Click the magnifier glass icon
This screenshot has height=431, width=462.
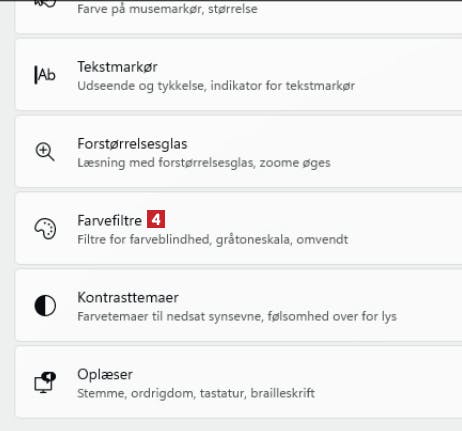coord(45,152)
